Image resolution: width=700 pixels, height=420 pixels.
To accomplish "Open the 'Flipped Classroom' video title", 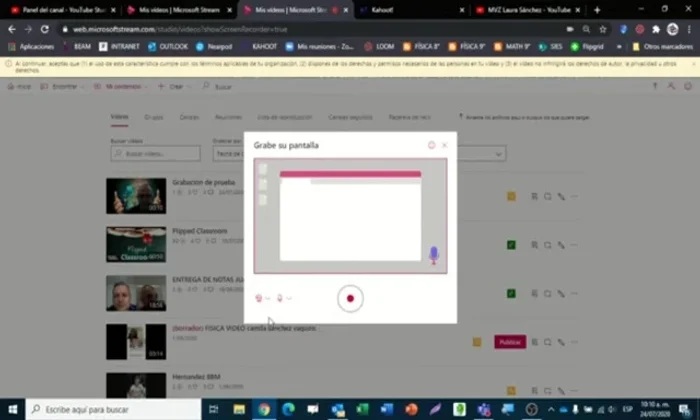I will point(200,231).
